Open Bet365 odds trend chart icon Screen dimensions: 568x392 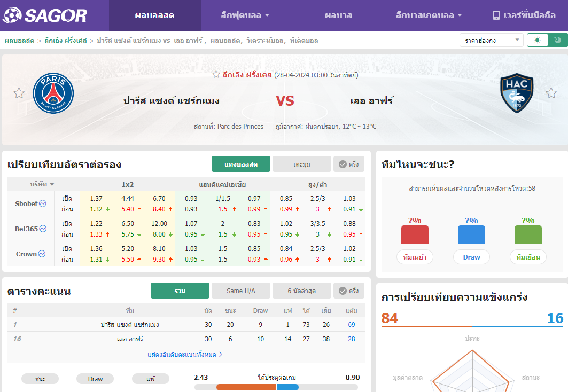coord(43,229)
